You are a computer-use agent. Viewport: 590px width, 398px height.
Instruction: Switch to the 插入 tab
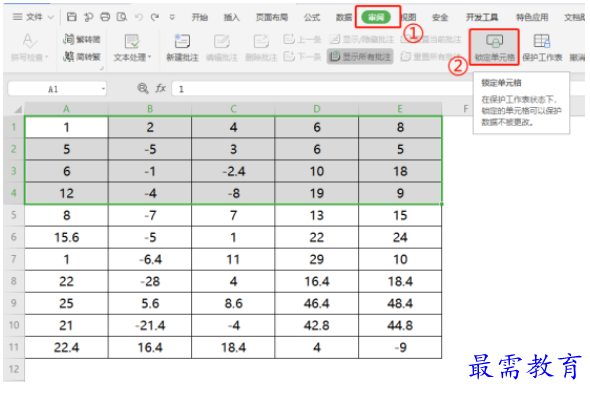pos(231,17)
